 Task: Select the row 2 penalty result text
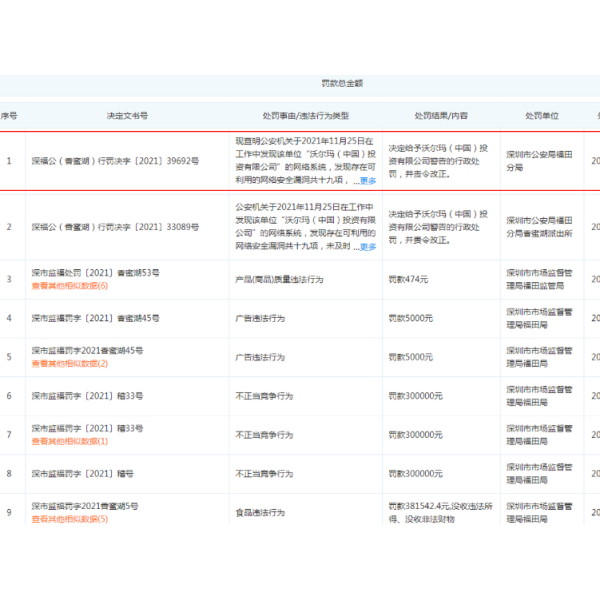[x=438, y=227]
